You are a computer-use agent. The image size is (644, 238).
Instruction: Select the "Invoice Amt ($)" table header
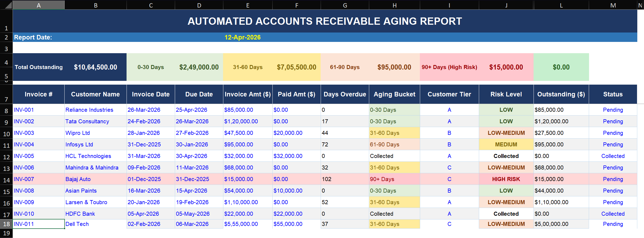[248, 94]
